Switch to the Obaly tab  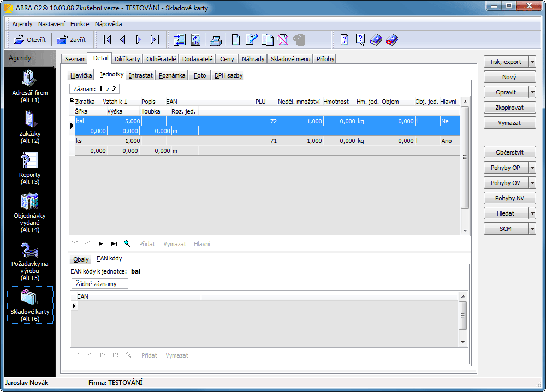point(81,259)
